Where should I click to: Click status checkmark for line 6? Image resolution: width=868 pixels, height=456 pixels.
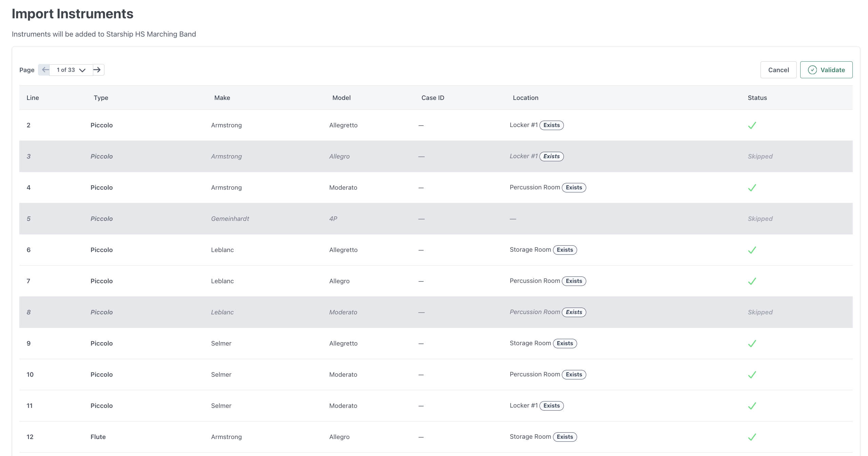click(x=752, y=250)
